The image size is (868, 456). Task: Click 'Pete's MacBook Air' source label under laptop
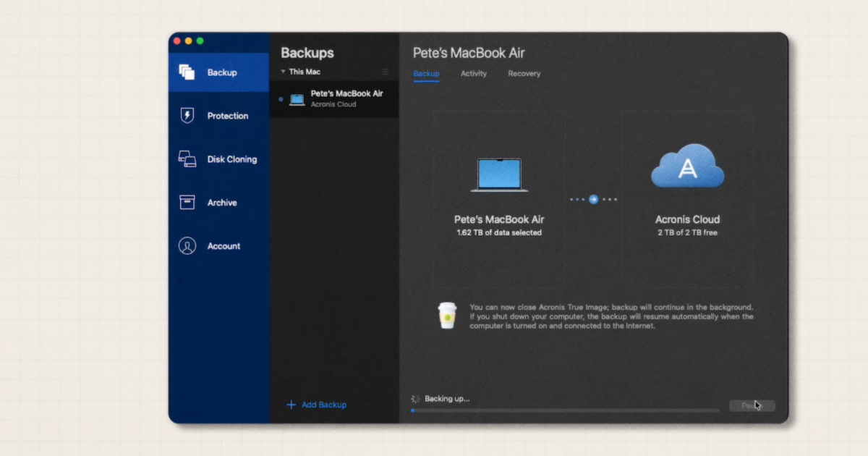(x=499, y=219)
